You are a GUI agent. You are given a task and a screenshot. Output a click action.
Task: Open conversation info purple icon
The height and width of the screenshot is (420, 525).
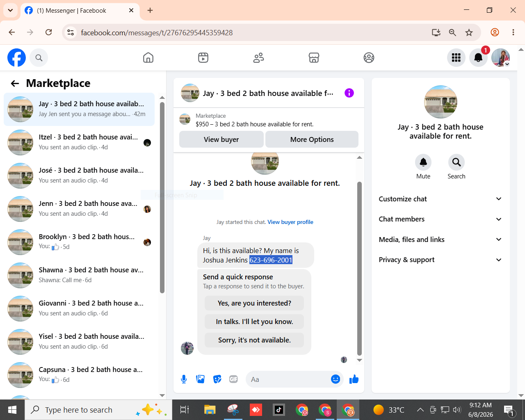[349, 93]
